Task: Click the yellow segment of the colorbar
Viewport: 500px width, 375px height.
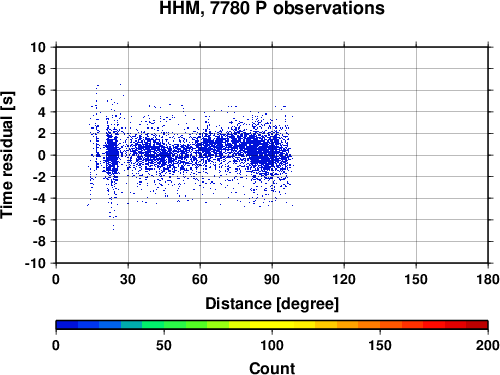Action: (x=272, y=325)
